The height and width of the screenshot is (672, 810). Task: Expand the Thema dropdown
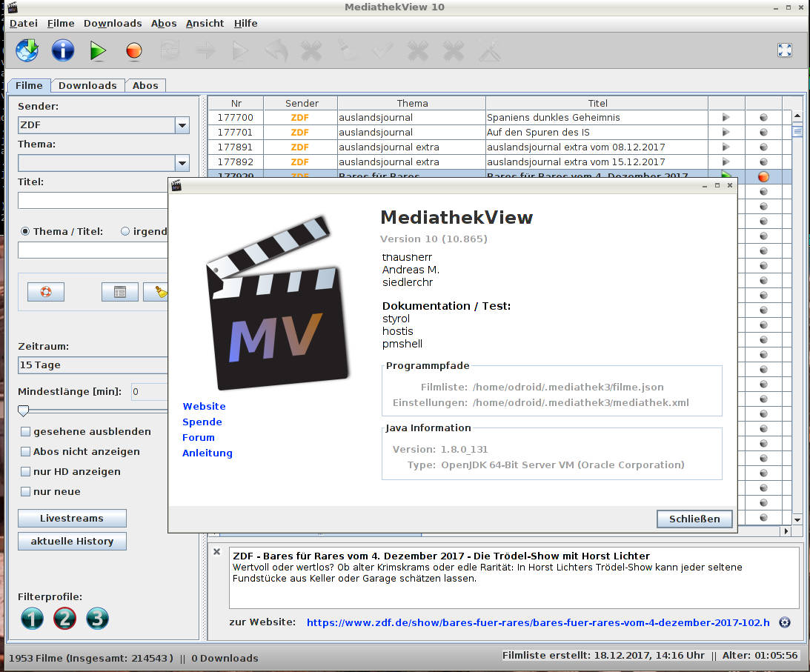[x=182, y=163]
